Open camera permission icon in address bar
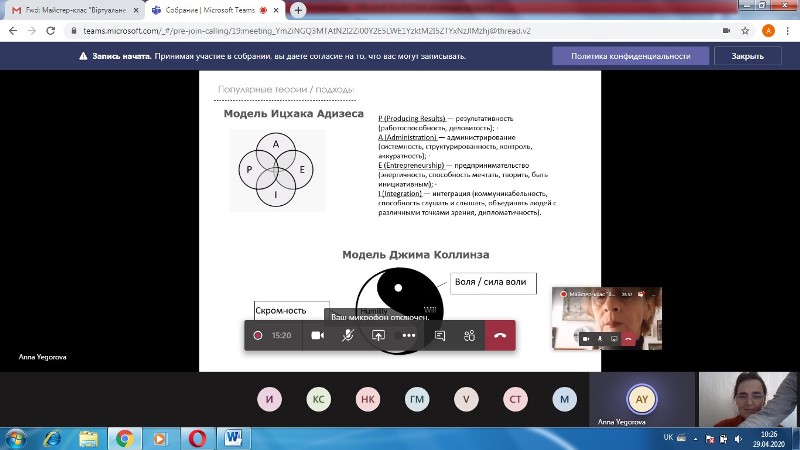The height and width of the screenshot is (450, 800). (x=727, y=31)
